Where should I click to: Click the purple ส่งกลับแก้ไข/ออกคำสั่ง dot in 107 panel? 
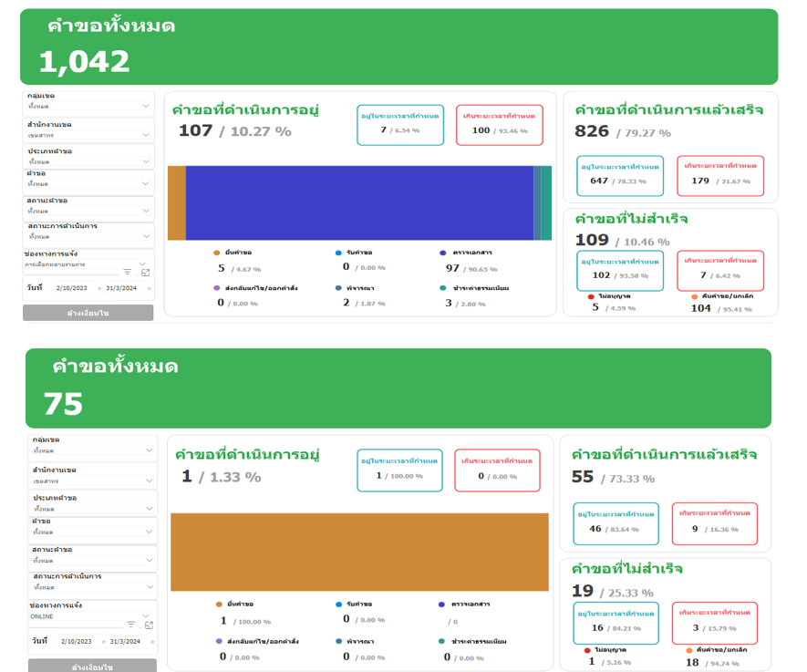(217, 288)
